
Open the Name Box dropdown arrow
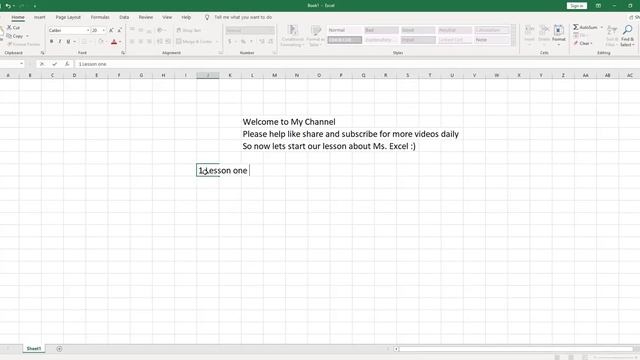[x=21, y=64]
